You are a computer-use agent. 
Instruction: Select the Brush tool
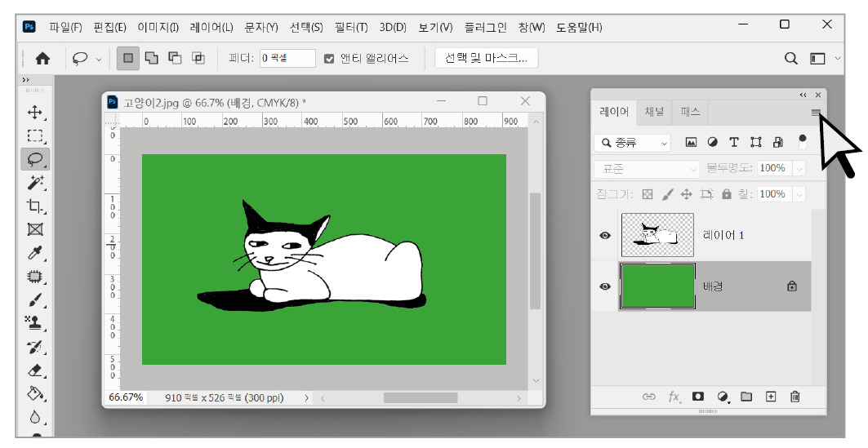click(x=35, y=299)
